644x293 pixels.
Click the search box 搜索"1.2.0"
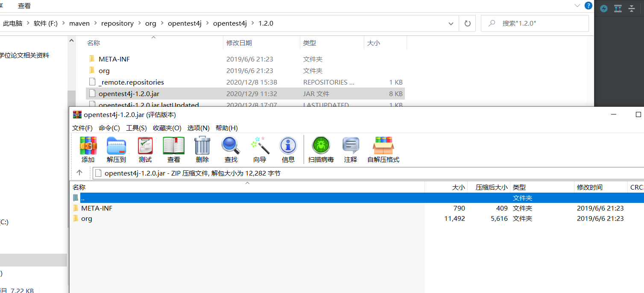[x=535, y=23]
